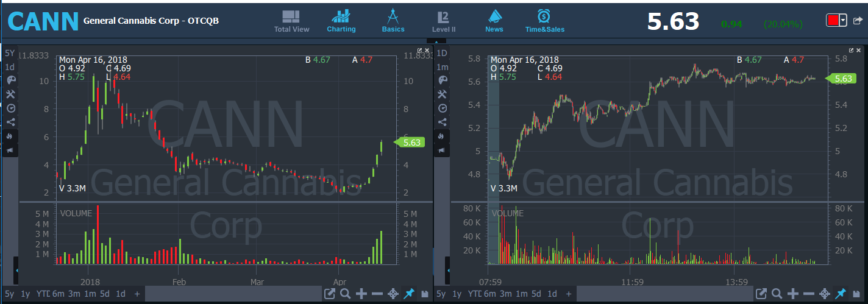Open wrench tools icon in right chart sidebar
Viewport: 868px width, 304px height.
(443, 94)
